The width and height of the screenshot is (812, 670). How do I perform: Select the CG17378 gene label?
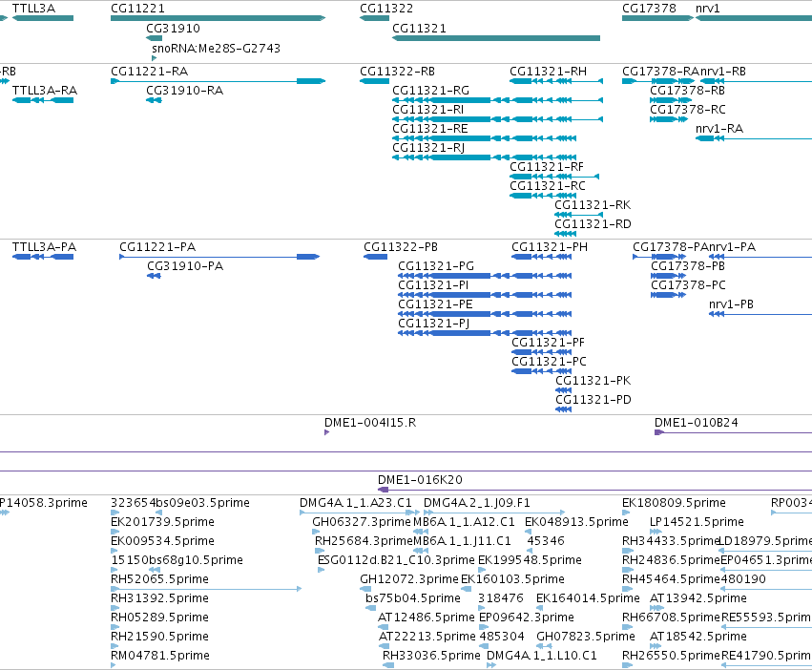coord(649,9)
